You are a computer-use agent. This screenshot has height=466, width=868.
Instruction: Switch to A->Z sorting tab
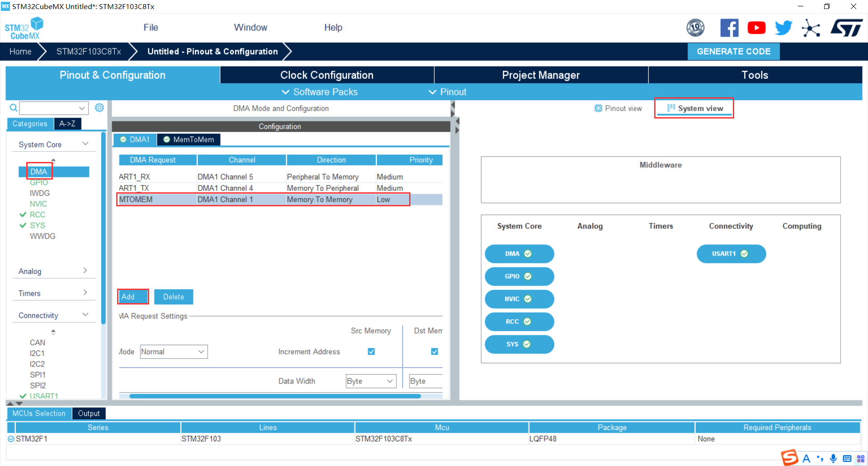67,124
